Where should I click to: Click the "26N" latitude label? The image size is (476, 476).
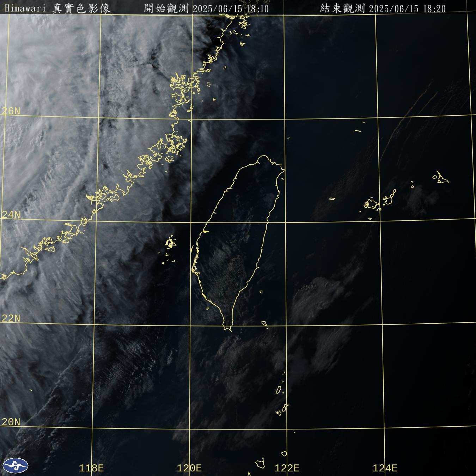11,111
